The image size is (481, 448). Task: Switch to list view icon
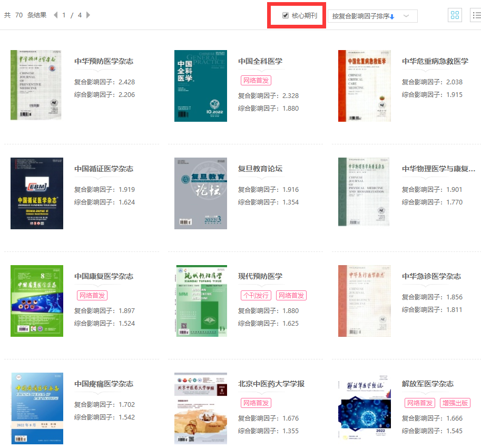[x=476, y=15]
